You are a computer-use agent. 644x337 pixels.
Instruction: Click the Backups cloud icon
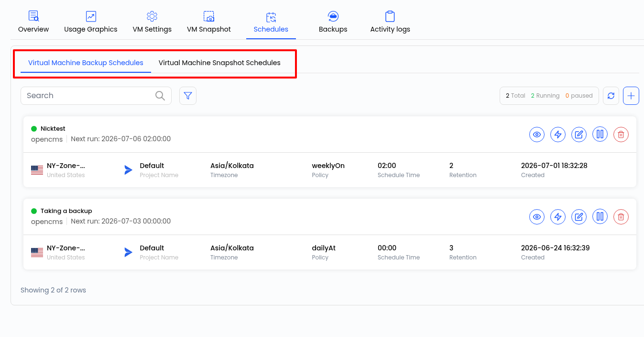coord(333,16)
